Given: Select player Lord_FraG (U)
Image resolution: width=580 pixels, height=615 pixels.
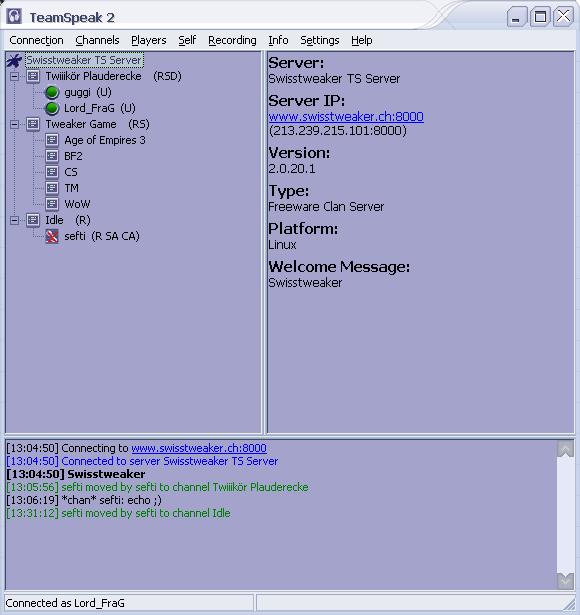Looking at the screenshot, I should (100, 109).
